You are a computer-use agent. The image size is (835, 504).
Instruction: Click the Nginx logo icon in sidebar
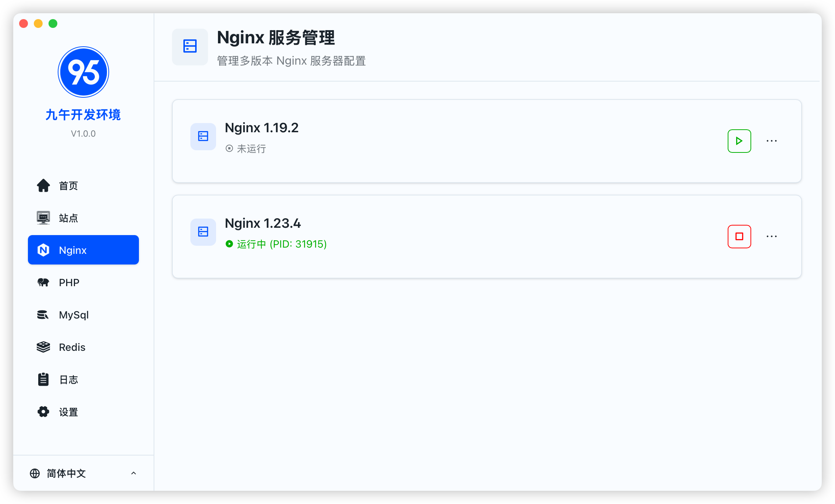pyautogui.click(x=44, y=250)
